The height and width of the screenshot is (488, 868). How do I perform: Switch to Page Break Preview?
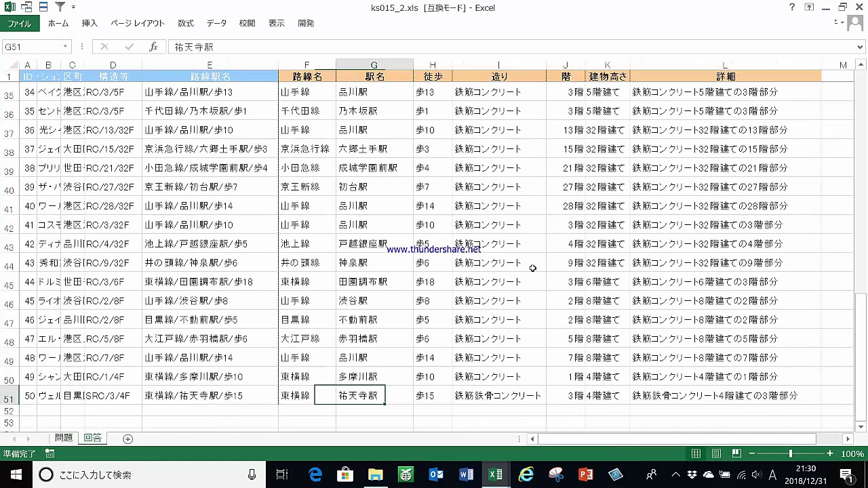[736, 453]
